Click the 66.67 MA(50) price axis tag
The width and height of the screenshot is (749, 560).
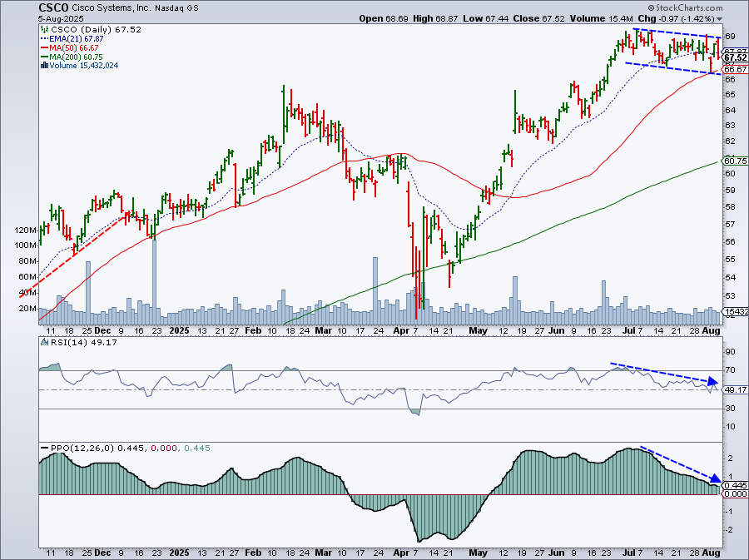click(x=734, y=69)
